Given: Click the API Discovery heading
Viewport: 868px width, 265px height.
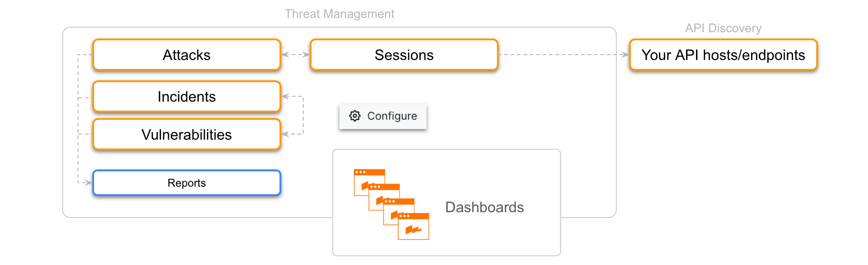Looking at the screenshot, I should (723, 28).
